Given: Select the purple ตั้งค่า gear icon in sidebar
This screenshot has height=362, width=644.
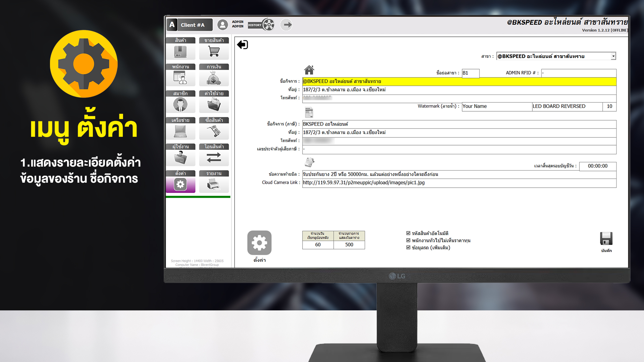Looking at the screenshot, I should [180, 182].
